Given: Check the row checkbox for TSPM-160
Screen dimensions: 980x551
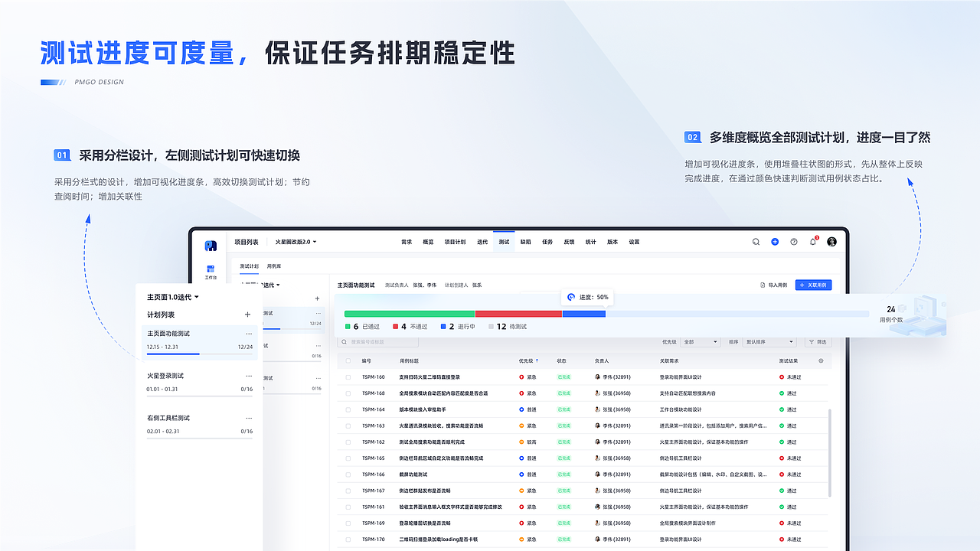Looking at the screenshot, I should click(x=348, y=377).
